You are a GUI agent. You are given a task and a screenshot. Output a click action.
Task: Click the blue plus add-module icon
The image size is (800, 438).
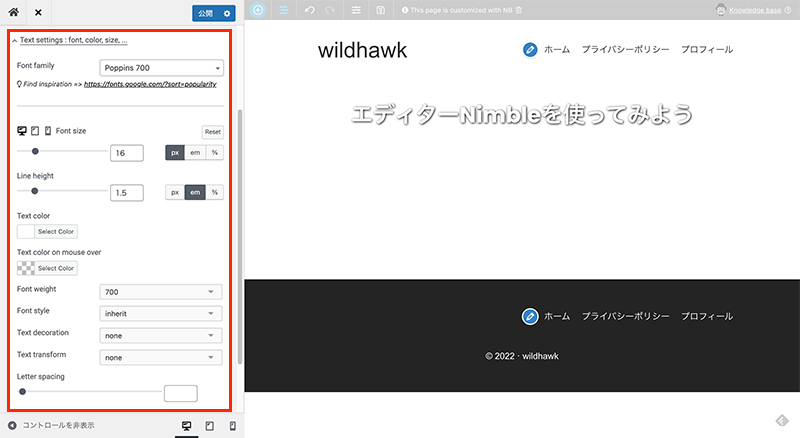259,10
